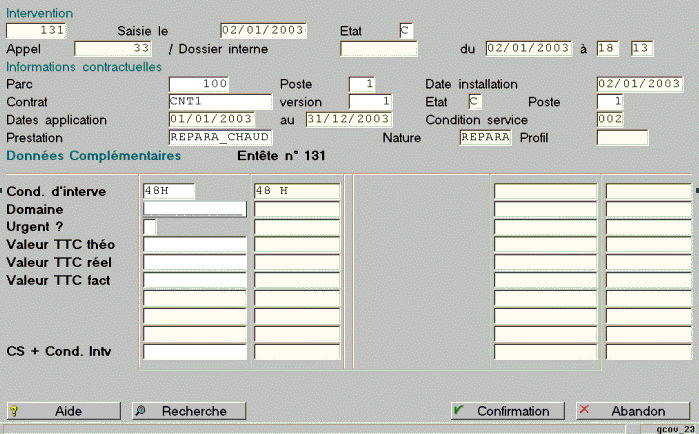
Task: Cancel using the Abandon button
Action: tap(633, 411)
